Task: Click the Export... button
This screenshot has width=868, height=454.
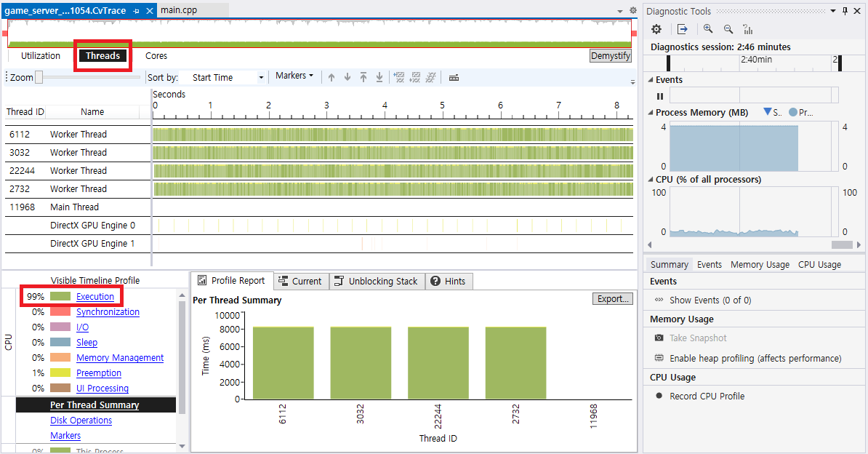Action: point(612,299)
